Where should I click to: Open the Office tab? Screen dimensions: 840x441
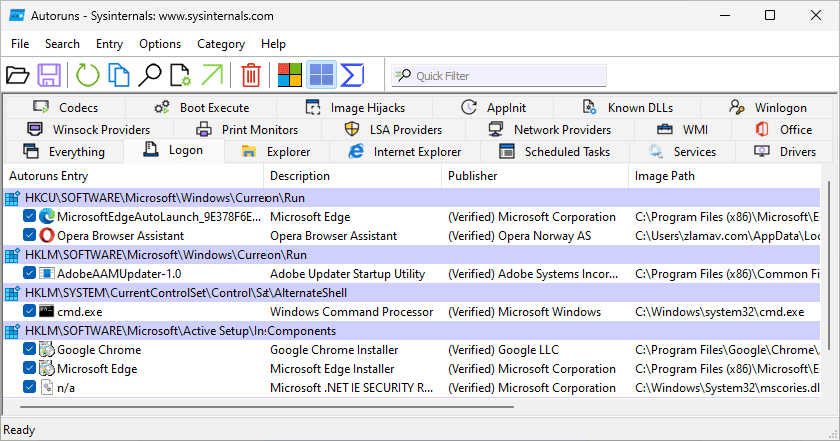click(783, 130)
